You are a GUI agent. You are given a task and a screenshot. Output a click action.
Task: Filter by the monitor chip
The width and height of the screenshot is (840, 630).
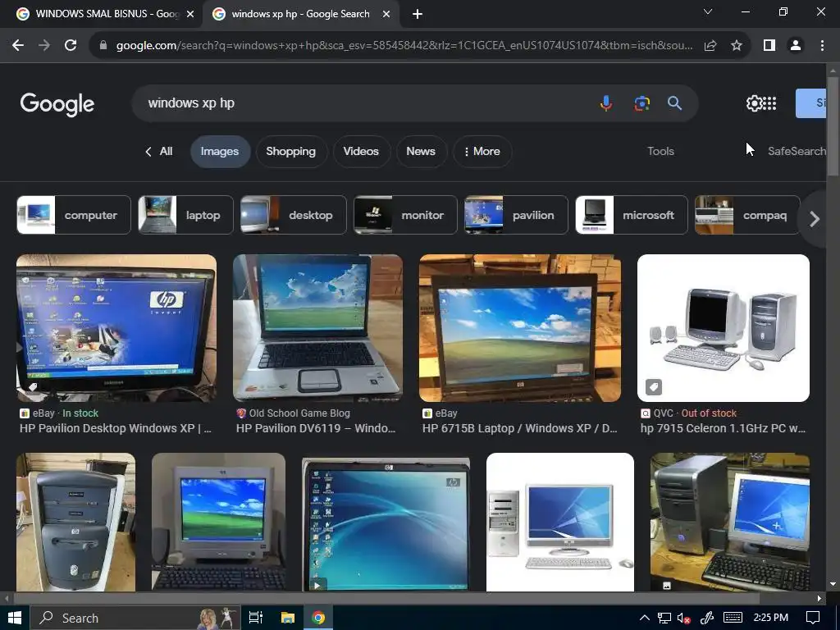(405, 215)
